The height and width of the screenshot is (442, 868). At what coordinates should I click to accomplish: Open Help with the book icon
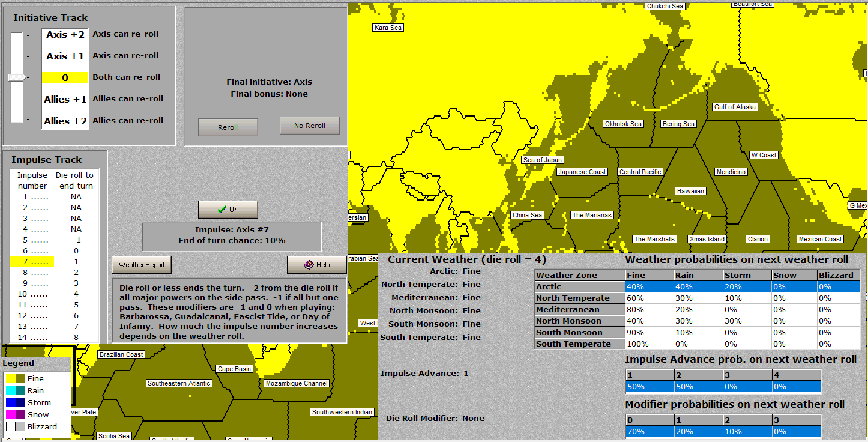pos(317,265)
